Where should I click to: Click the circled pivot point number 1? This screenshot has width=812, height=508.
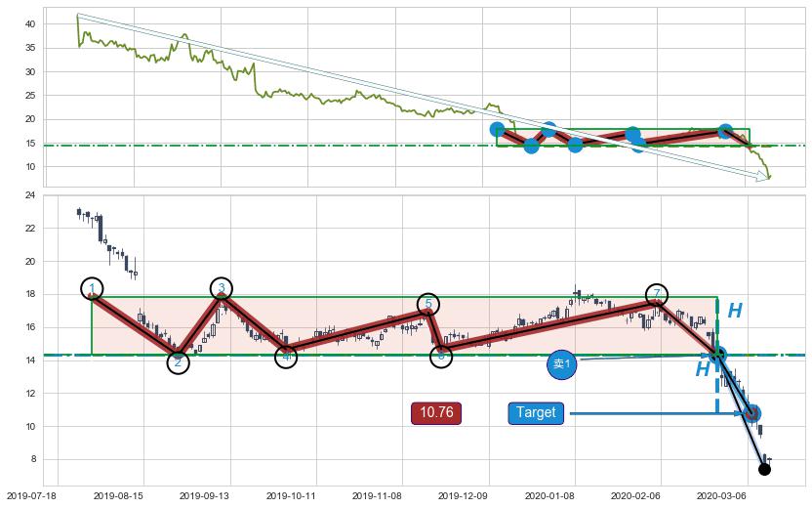point(92,288)
